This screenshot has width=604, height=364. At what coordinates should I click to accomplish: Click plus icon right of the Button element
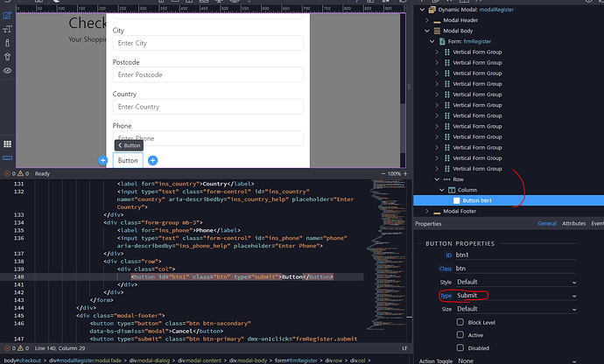(x=152, y=160)
